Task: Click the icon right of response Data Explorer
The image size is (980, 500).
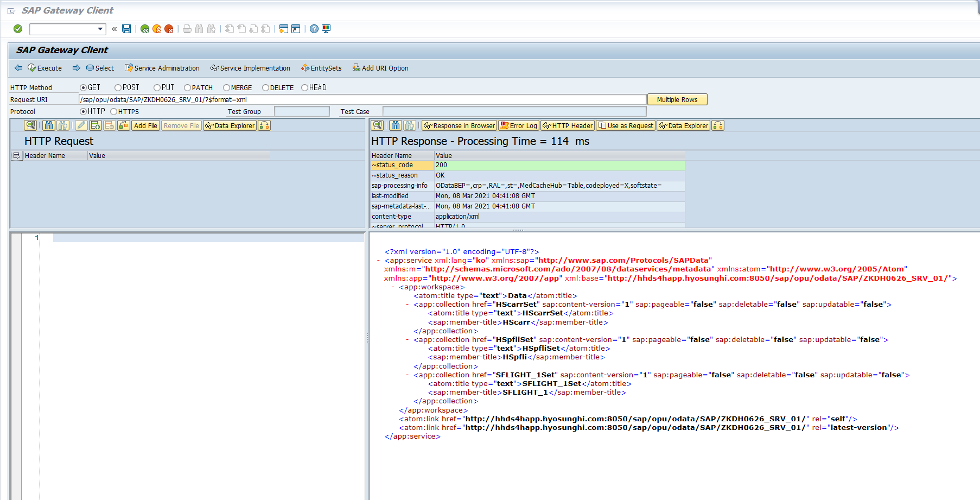Action: 718,125
